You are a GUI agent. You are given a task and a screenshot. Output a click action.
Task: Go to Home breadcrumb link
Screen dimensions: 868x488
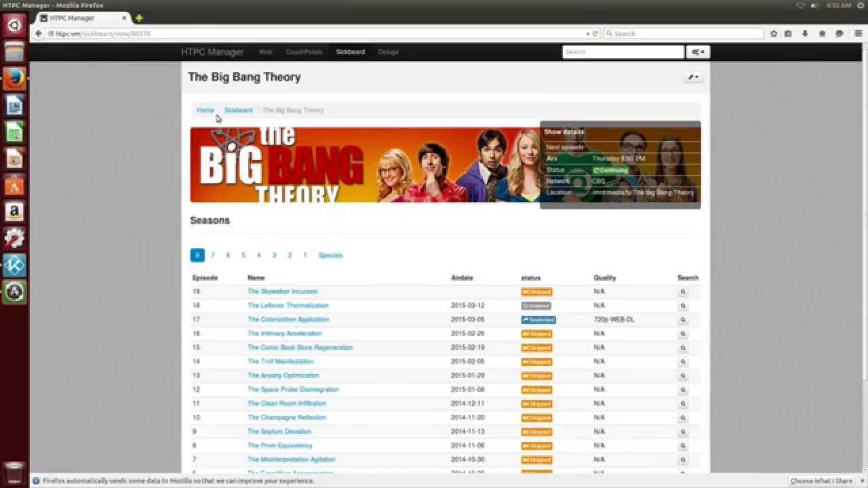coord(205,110)
